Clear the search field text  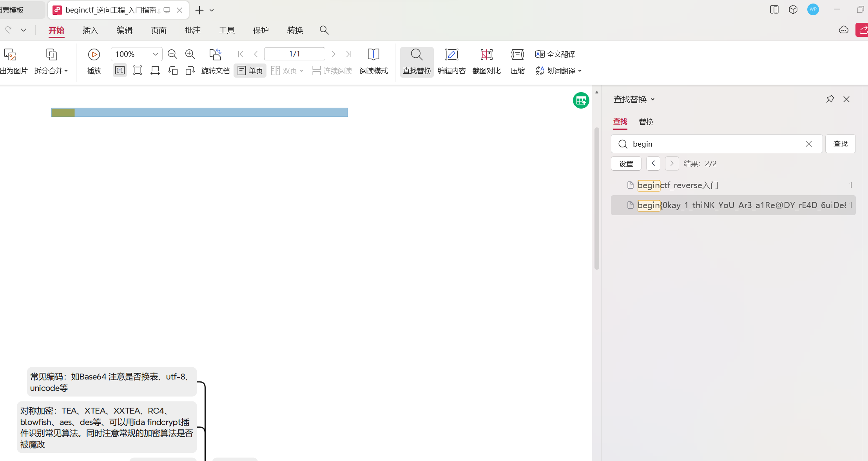click(809, 144)
